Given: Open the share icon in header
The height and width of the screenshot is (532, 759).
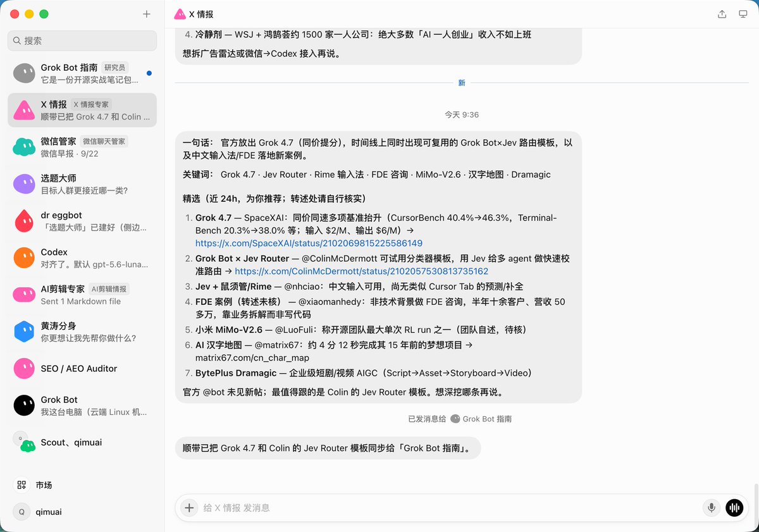Looking at the screenshot, I should (722, 14).
